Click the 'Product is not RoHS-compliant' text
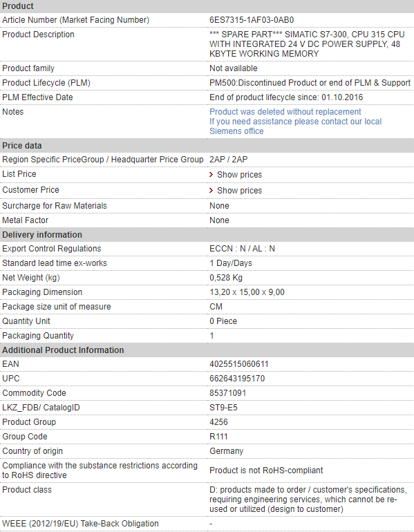The image size is (414, 532). (x=266, y=471)
